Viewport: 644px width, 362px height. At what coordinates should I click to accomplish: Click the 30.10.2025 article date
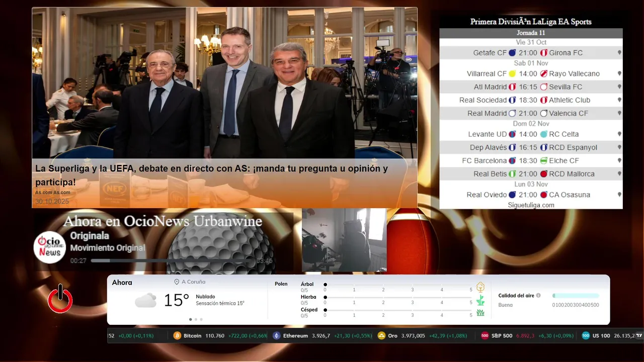52,202
